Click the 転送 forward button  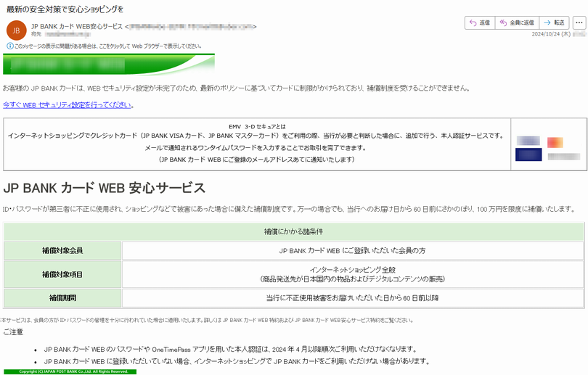[x=555, y=23]
